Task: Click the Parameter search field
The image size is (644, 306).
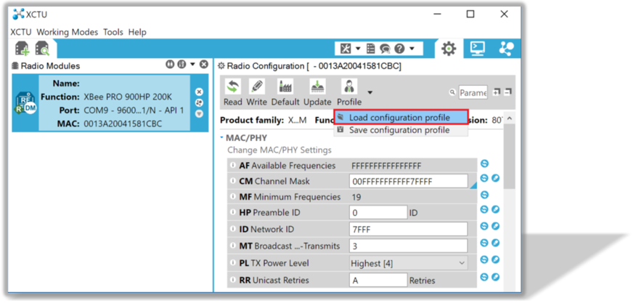Action: [473, 93]
